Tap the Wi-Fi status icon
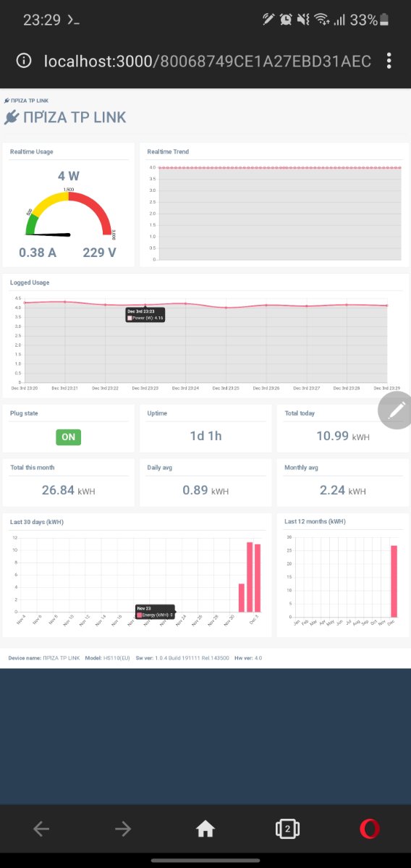Image resolution: width=411 pixels, height=868 pixels. click(321, 20)
